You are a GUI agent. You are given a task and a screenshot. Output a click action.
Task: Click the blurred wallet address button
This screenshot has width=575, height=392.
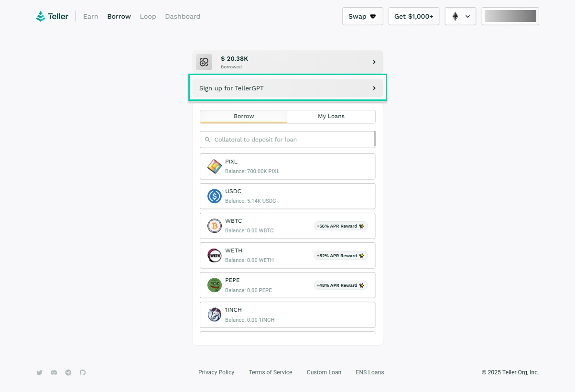tap(510, 16)
